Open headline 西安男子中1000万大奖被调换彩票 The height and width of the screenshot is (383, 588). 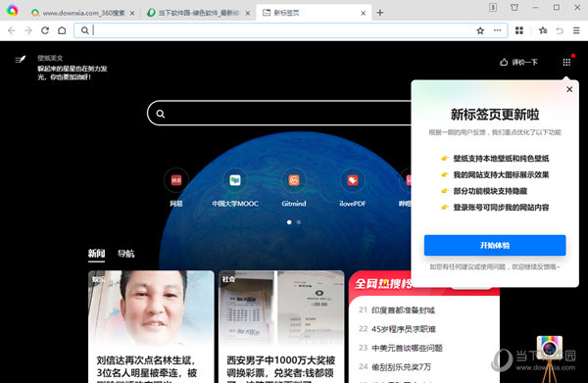[x=281, y=367]
